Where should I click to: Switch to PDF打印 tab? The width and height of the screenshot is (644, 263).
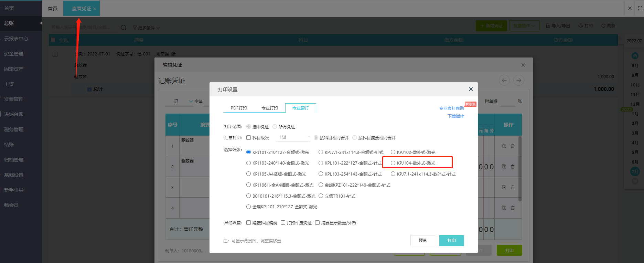click(238, 108)
